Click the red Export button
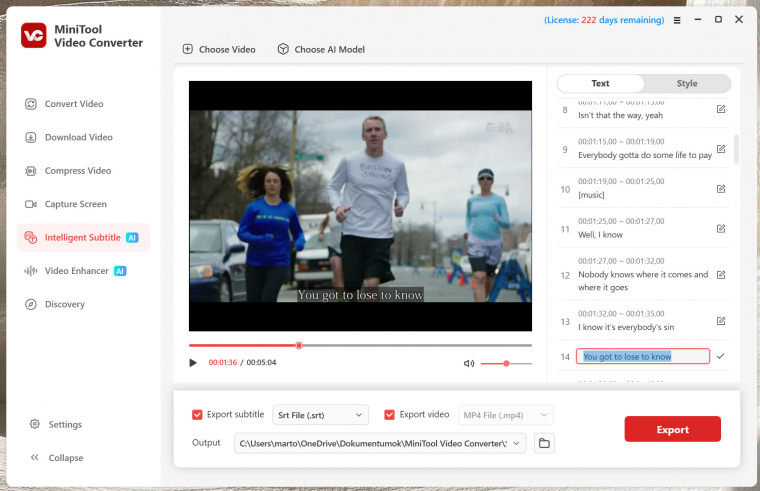 [672, 429]
